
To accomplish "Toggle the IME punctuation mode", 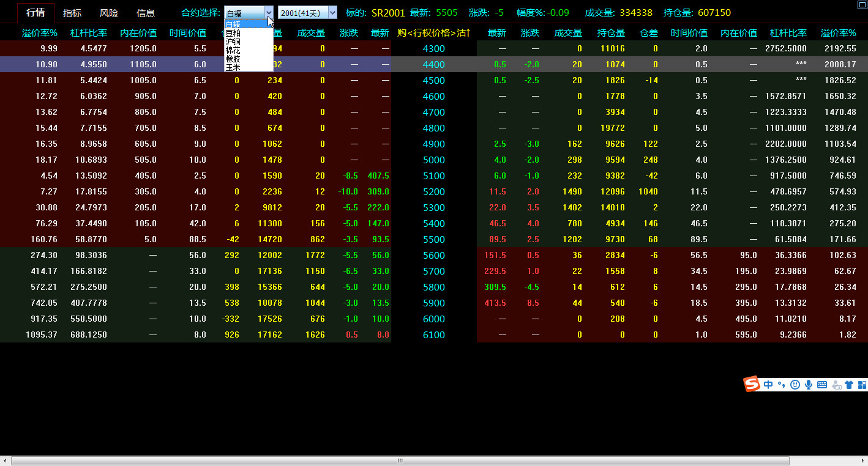I will (x=781, y=385).
